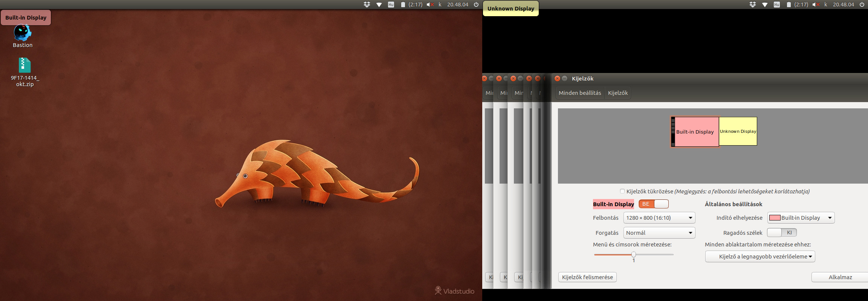Open the Forgatás rotation dropdown

click(x=659, y=233)
